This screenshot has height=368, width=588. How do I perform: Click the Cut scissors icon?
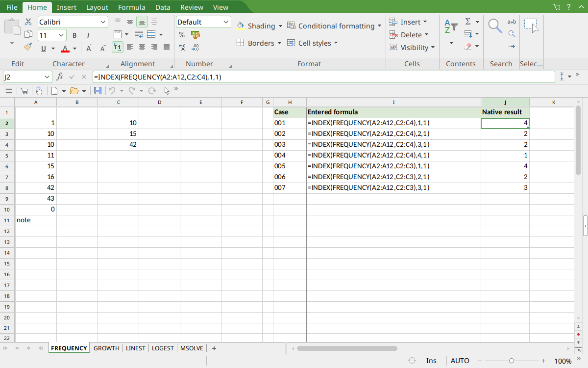[28, 22]
